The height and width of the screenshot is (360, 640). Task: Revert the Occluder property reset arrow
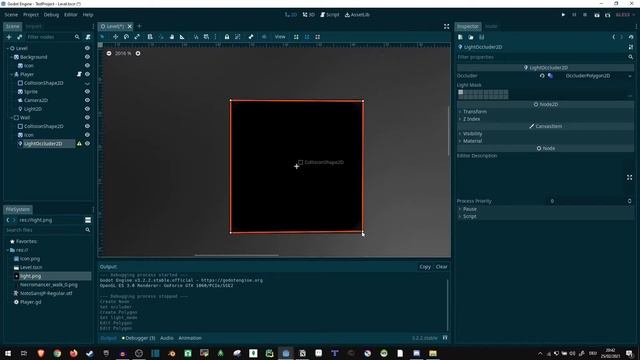(542, 76)
